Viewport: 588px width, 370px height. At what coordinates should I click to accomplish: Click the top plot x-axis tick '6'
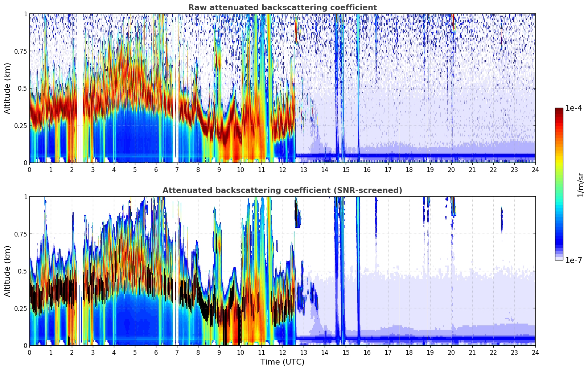pos(156,169)
